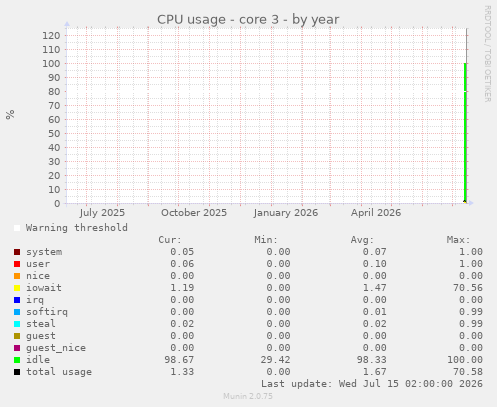Click the 'Avg:' column header

coord(362,240)
